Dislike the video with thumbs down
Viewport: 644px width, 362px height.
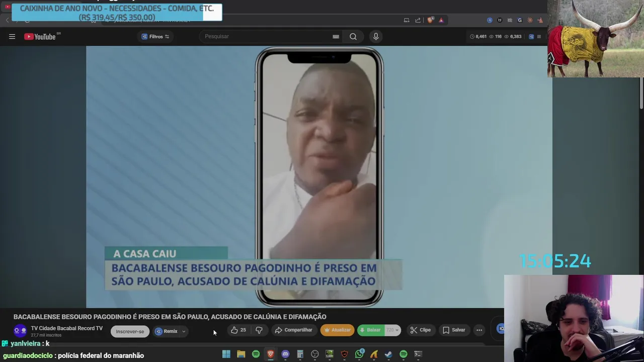(x=259, y=330)
